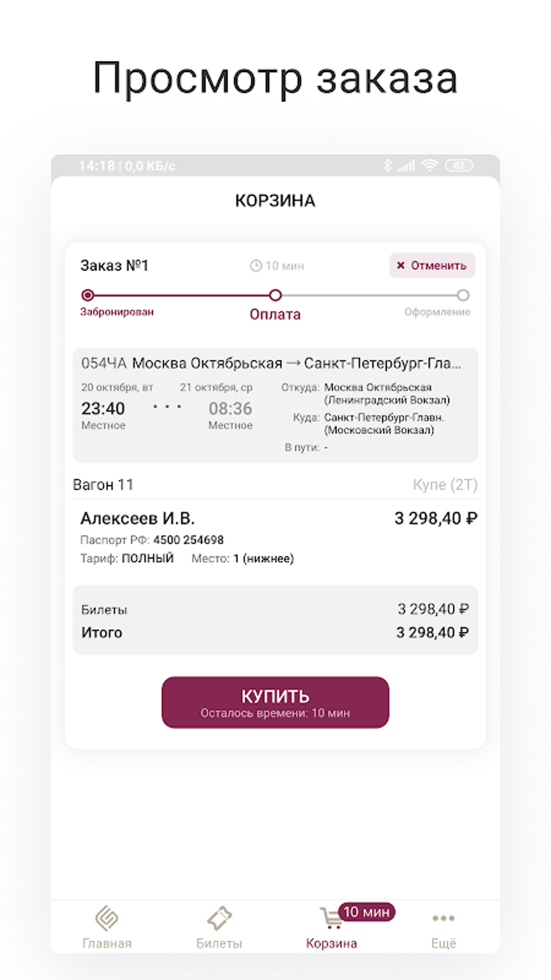Viewport: 551px width, 980px height.
Task: Open the Главная home tab icon
Action: pos(107,918)
